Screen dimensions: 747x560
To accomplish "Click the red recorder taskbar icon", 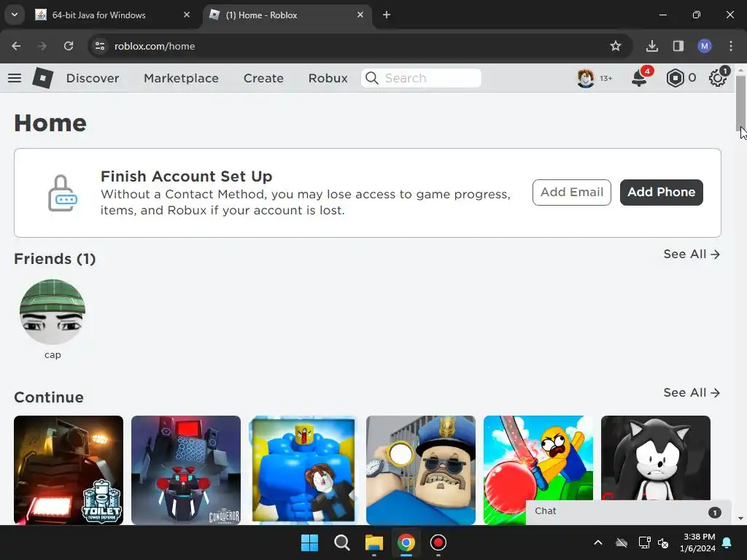I will coord(438,542).
